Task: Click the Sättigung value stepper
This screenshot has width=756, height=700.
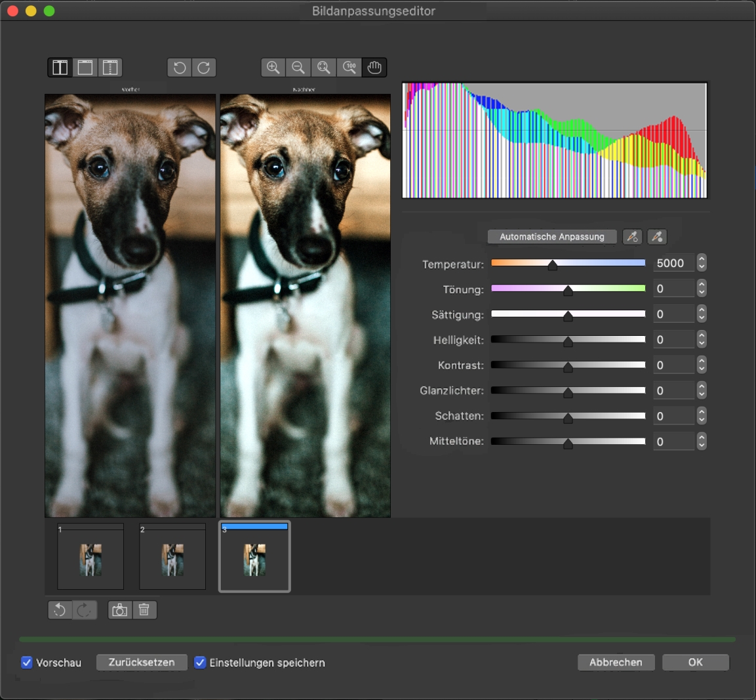Action: (702, 314)
